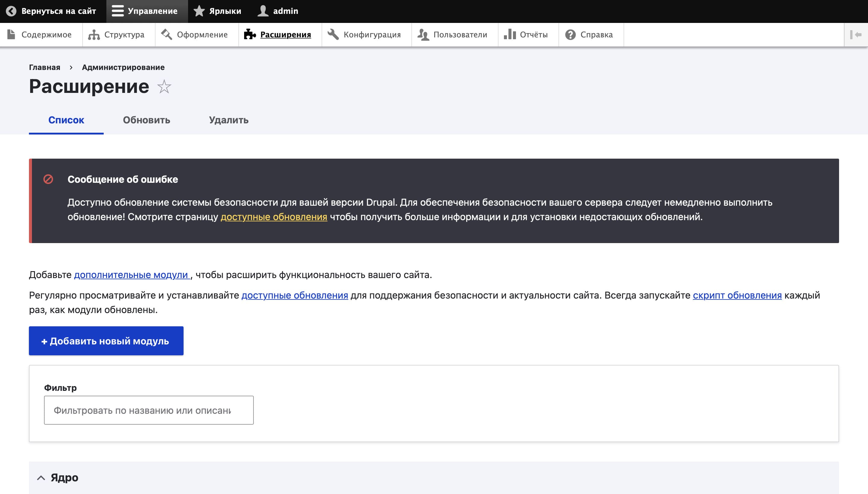The image size is (868, 494).
Task: Focus the module filter text field
Action: (149, 410)
